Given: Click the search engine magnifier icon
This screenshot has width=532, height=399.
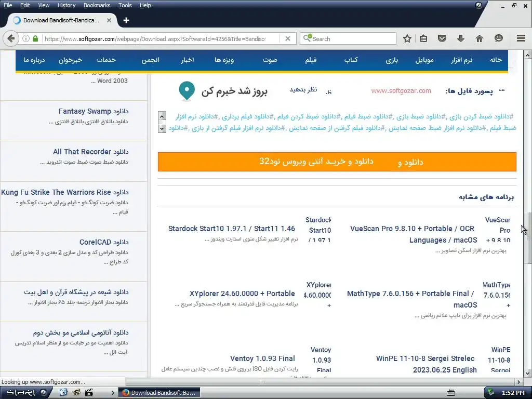Looking at the screenshot, I should (x=307, y=38).
